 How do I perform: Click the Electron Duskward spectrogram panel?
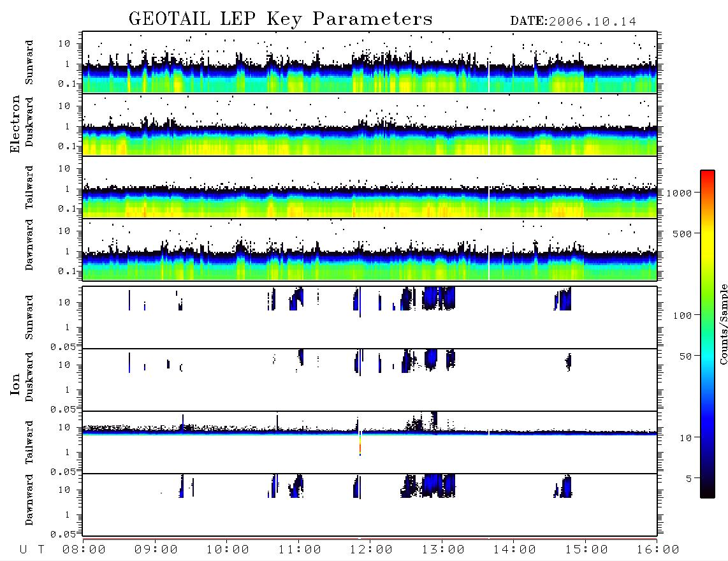(x=370, y=124)
